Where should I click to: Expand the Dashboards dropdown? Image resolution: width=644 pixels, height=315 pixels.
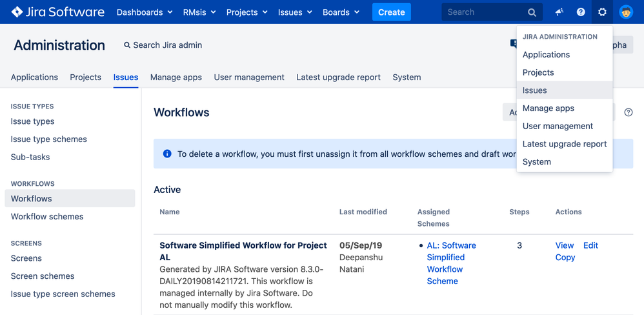[x=145, y=12]
